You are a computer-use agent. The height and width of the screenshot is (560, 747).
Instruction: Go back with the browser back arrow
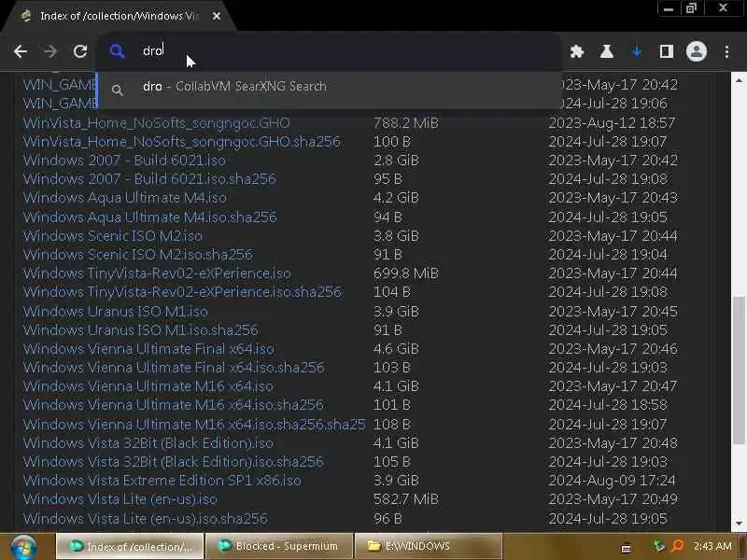click(21, 51)
